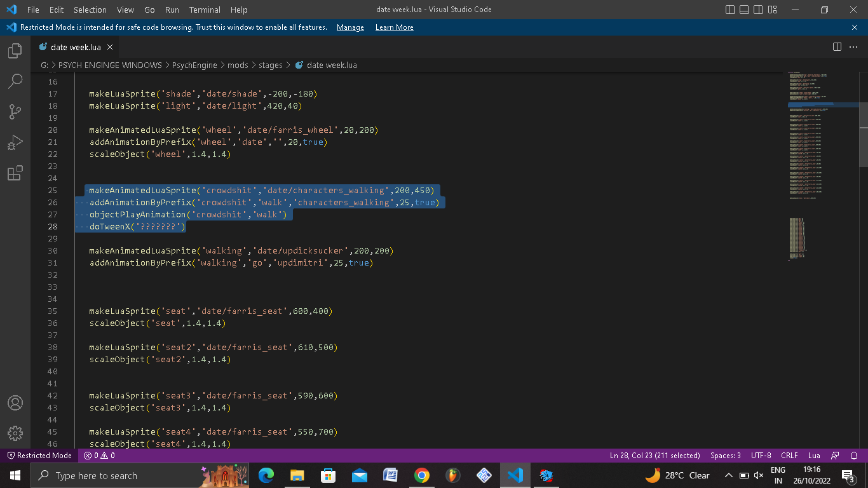This screenshot has width=868, height=488.
Task: Open the Terminal menu
Action: (205, 10)
